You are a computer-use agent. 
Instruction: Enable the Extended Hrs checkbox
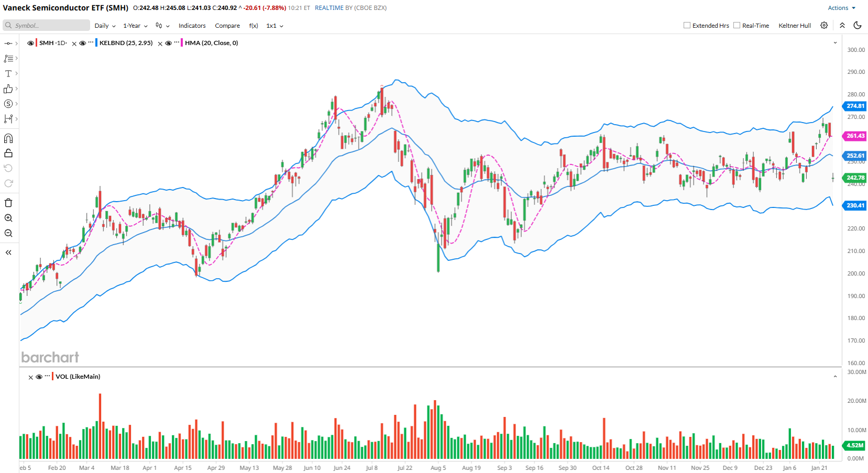[x=687, y=25]
